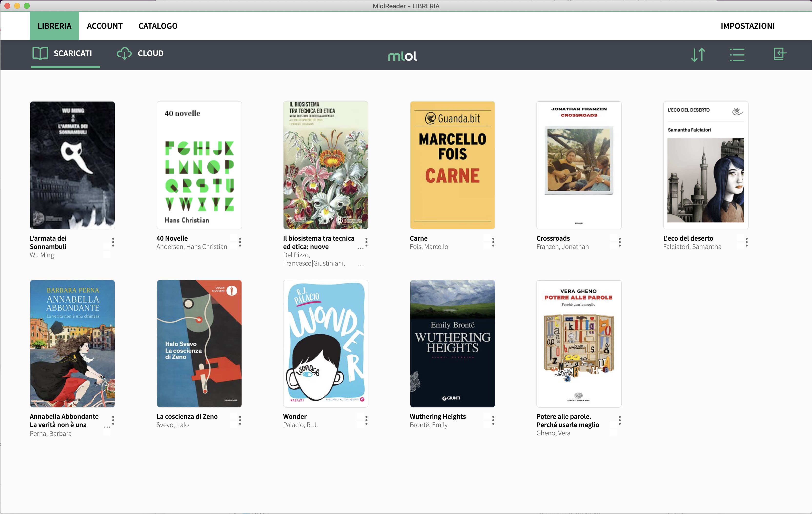This screenshot has width=812, height=514.
Task: Open options menu for L'armata dei Sonnambuli
Action: coord(113,242)
